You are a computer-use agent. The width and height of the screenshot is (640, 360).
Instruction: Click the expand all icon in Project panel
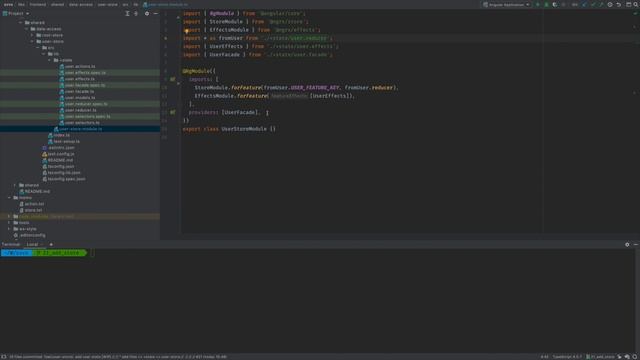click(x=127, y=13)
